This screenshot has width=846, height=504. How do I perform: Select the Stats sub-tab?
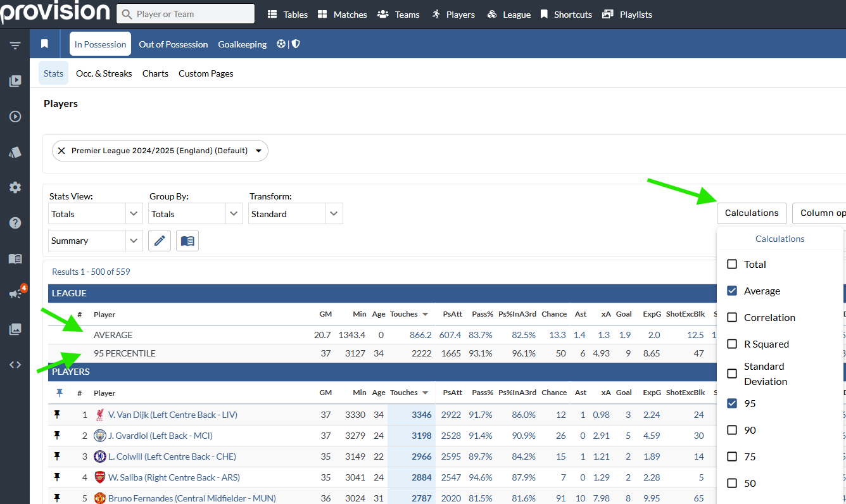[53, 73]
